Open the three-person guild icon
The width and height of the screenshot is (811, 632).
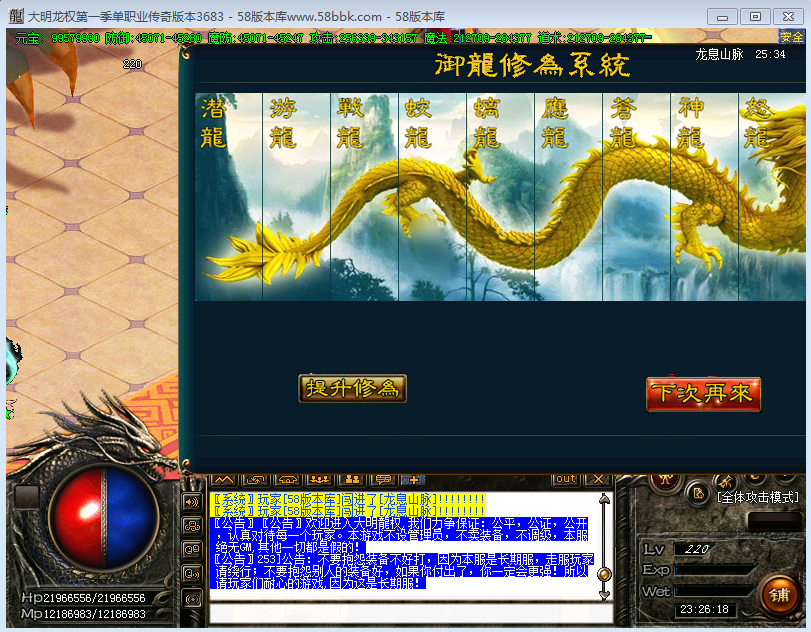click(319, 480)
